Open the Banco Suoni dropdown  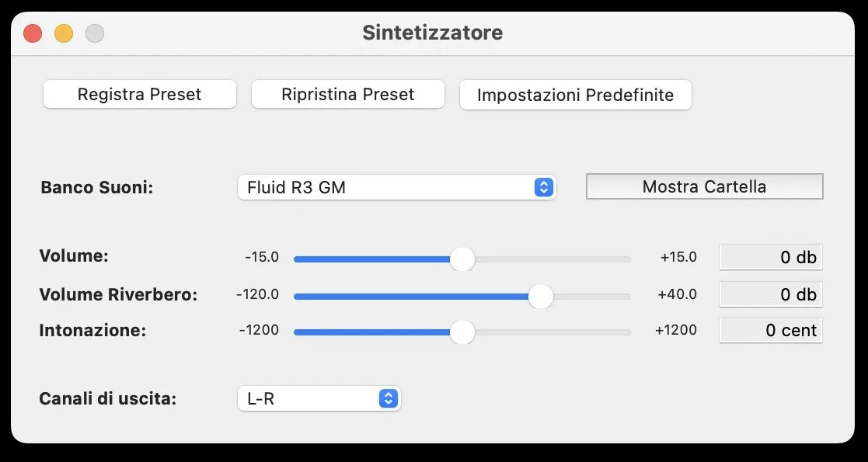click(396, 187)
